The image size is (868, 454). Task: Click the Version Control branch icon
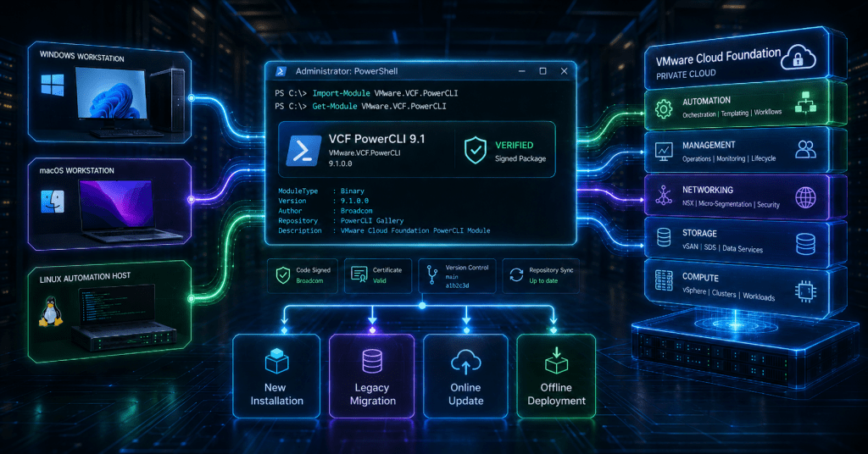pyautogui.click(x=432, y=274)
